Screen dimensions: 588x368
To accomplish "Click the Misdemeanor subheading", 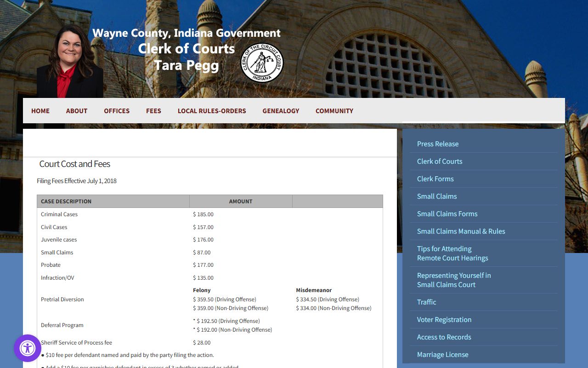I will 314,290.
